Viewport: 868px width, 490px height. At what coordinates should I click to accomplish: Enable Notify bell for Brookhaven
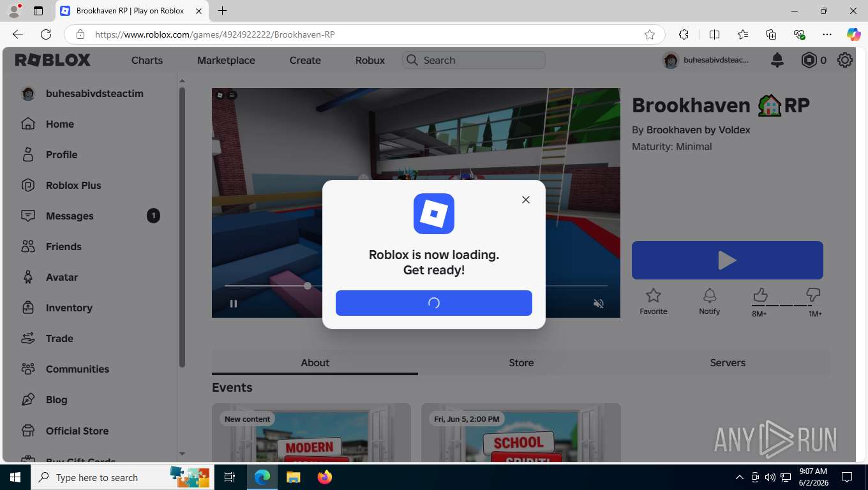(709, 301)
